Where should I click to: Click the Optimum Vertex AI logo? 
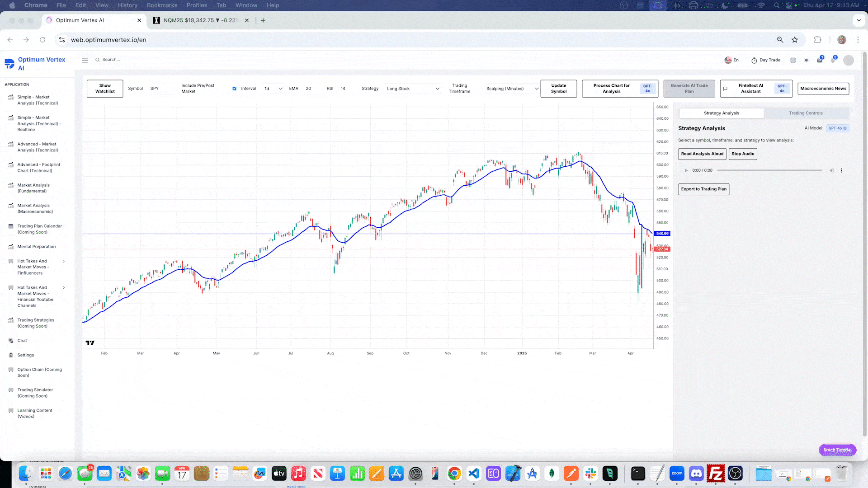click(9, 64)
